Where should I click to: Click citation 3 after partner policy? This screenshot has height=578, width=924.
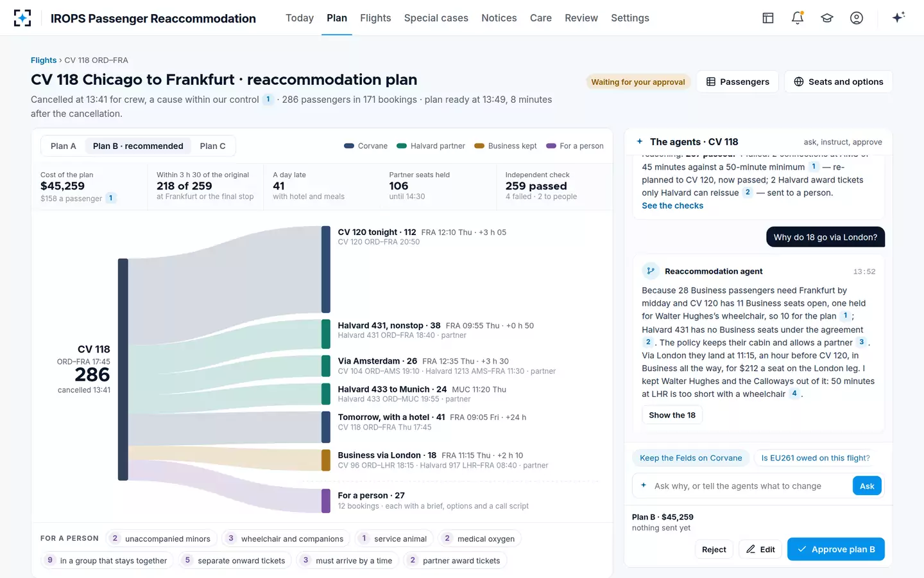click(x=861, y=342)
